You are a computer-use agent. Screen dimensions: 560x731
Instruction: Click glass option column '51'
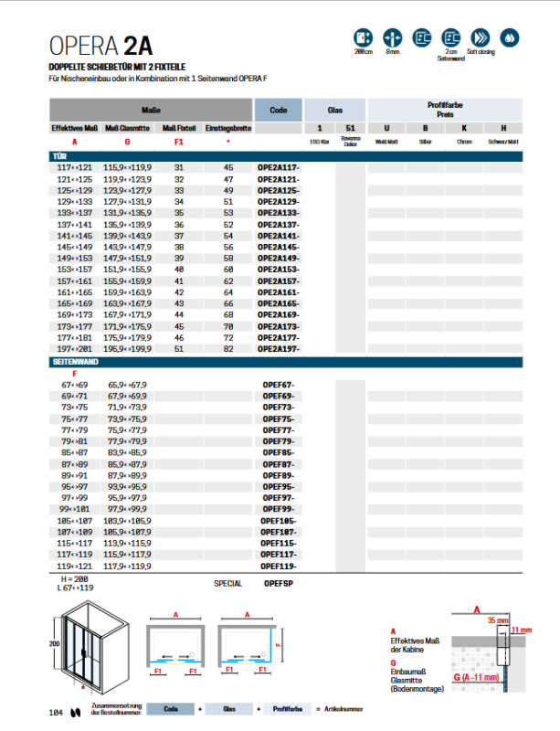[350, 128]
